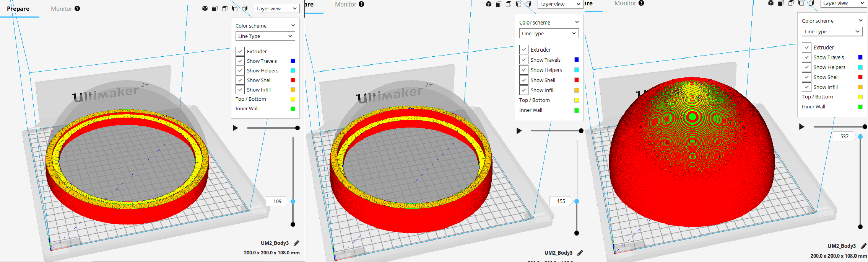Toggle Show Shell in layer 155 screenshot
This screenshot has width=868, height=262.
tap(524, 80)
